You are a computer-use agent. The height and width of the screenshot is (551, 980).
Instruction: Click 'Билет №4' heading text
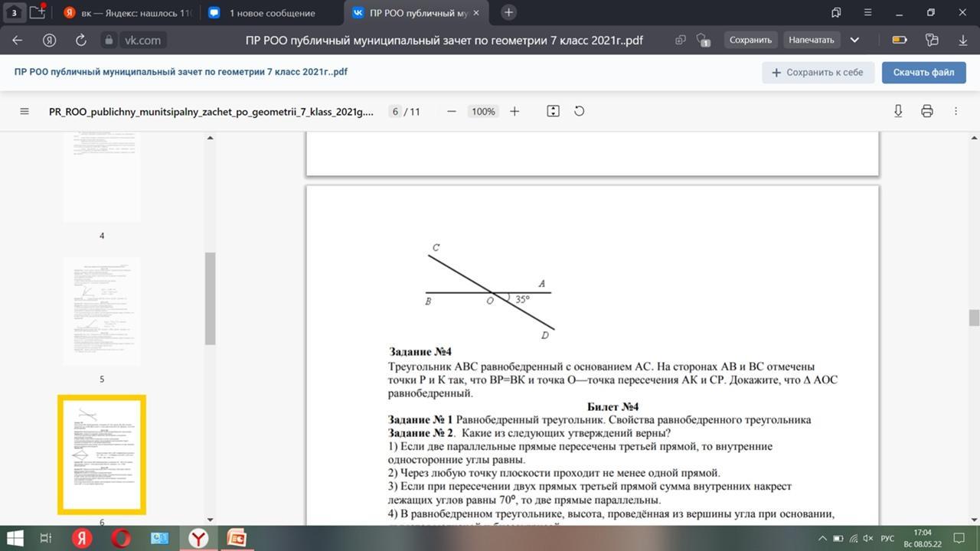click(x=613, y=406)
